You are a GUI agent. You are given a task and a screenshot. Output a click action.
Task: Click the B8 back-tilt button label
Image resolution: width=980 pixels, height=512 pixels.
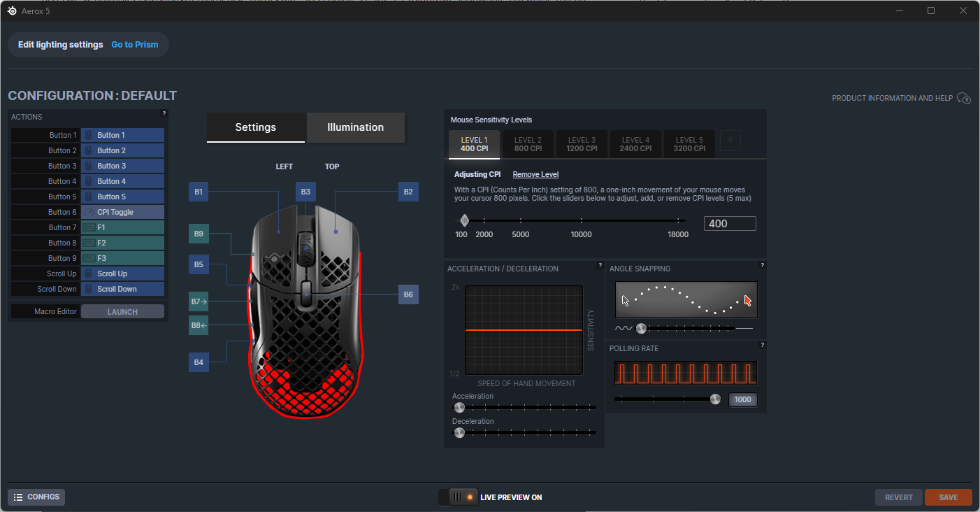(199, 325)
